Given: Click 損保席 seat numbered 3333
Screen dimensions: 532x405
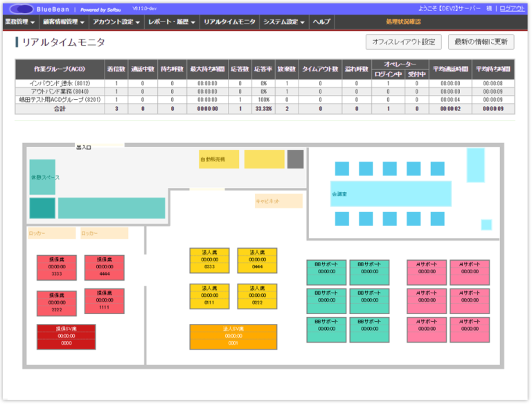Looking at the screenshot, I should pyautogui.click(x=56, y=267).
